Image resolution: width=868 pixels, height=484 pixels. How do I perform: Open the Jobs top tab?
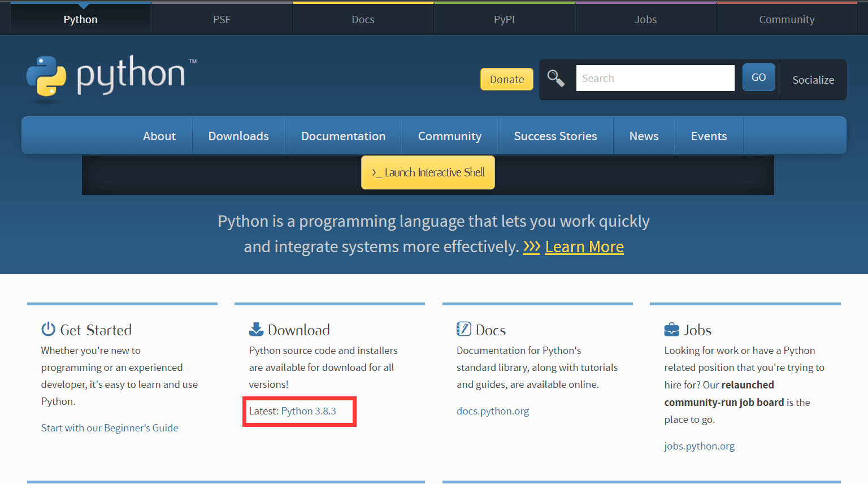[646, 19]
